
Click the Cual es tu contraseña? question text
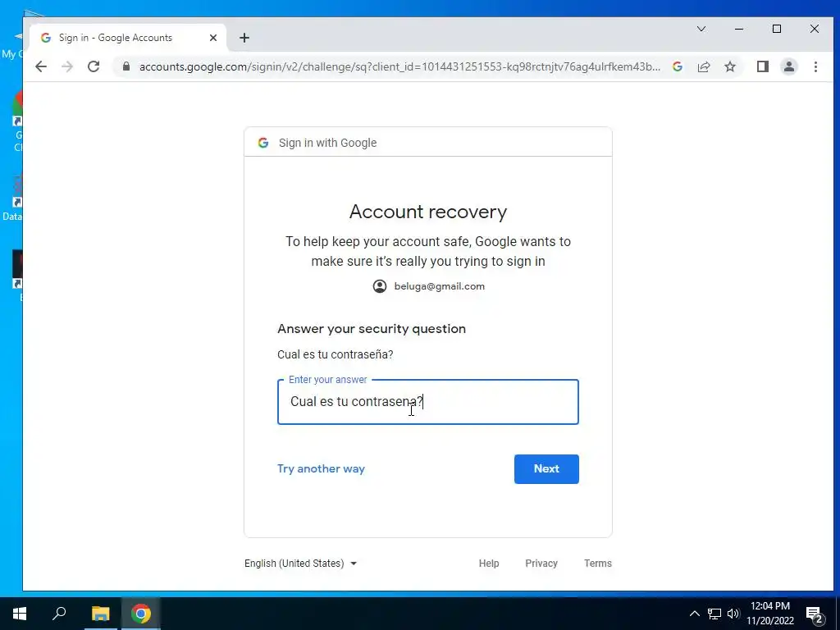tap(336, 354)
